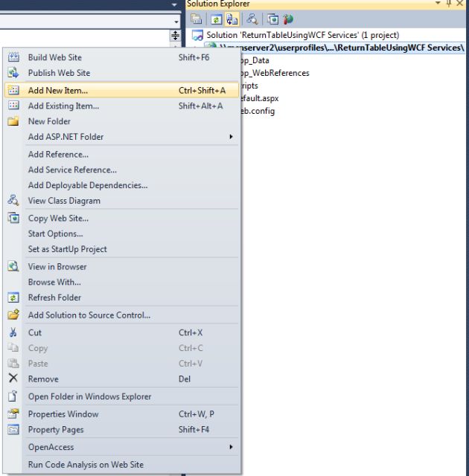Click the Add Existing Item menu icon

coord(13,106)
